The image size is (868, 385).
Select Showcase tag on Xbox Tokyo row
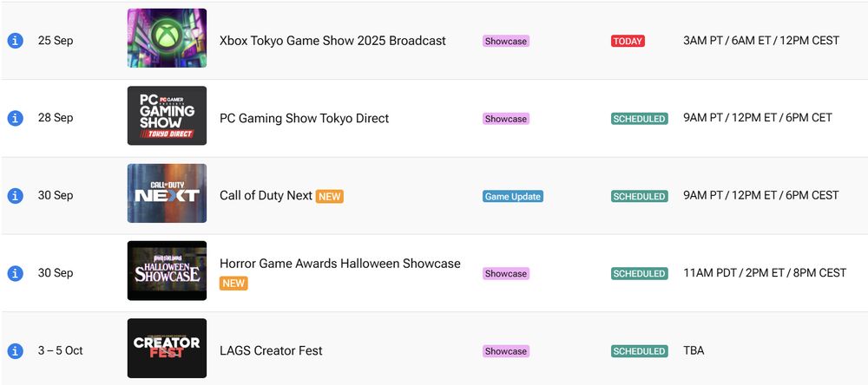click(x=506, y=41)
